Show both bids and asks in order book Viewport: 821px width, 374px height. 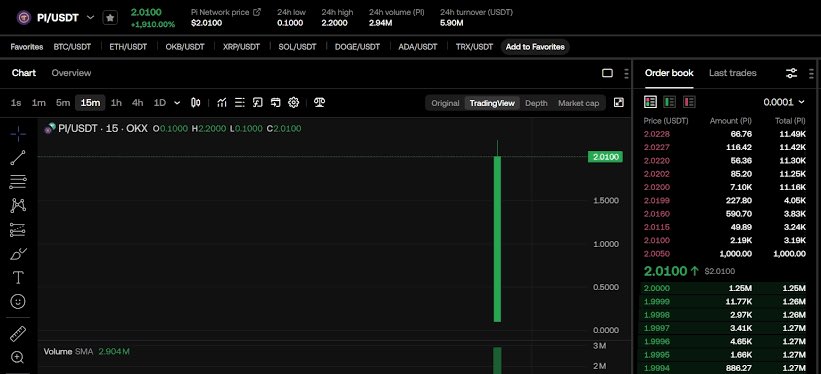650,102
